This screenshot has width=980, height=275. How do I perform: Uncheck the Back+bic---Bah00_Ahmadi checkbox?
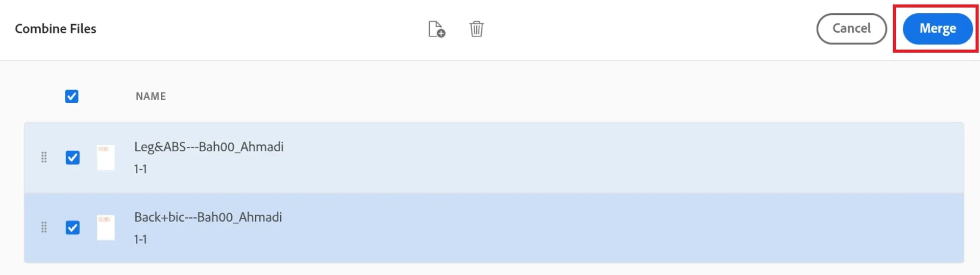(72, 227)
